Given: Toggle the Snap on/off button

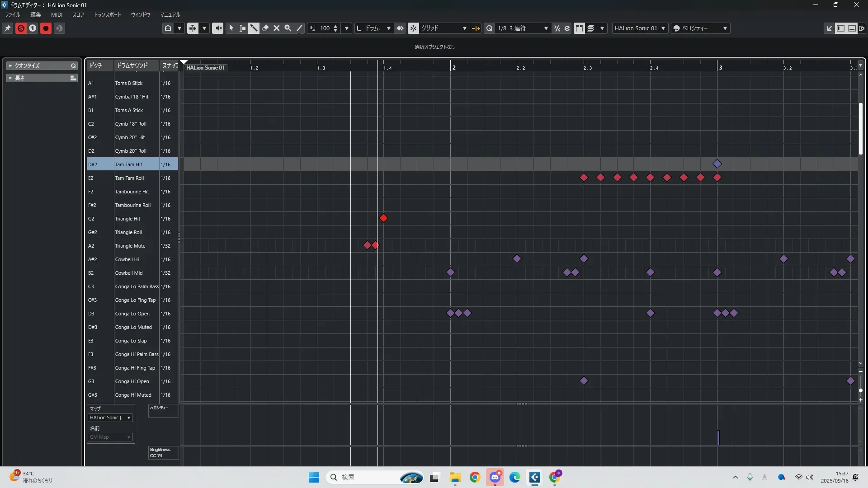Looking at the screenshot, I should [x=413, y=28].
